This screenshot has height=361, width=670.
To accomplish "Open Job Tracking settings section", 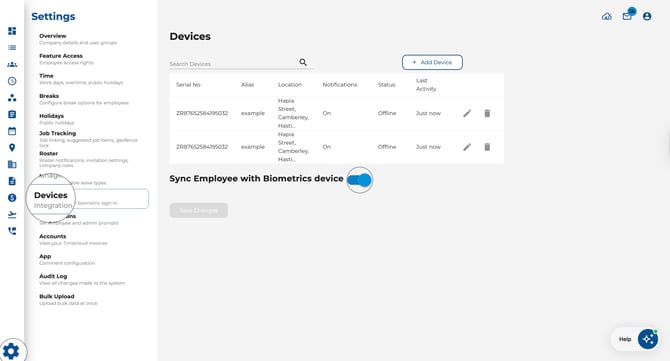I will point(88,139).
